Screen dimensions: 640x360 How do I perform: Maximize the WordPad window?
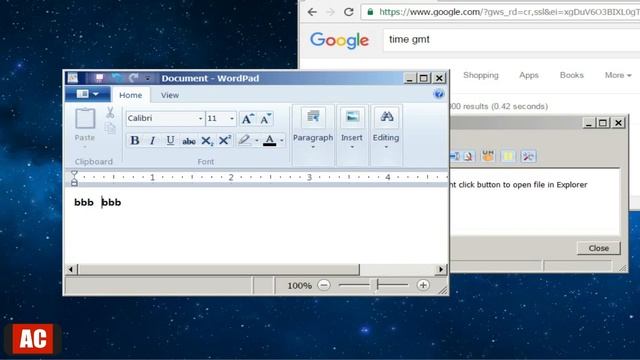[424, 78]
